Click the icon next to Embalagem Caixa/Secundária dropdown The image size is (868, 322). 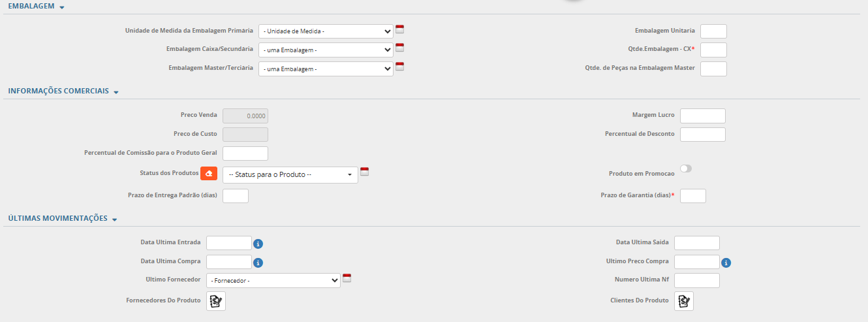coord(400,47)
